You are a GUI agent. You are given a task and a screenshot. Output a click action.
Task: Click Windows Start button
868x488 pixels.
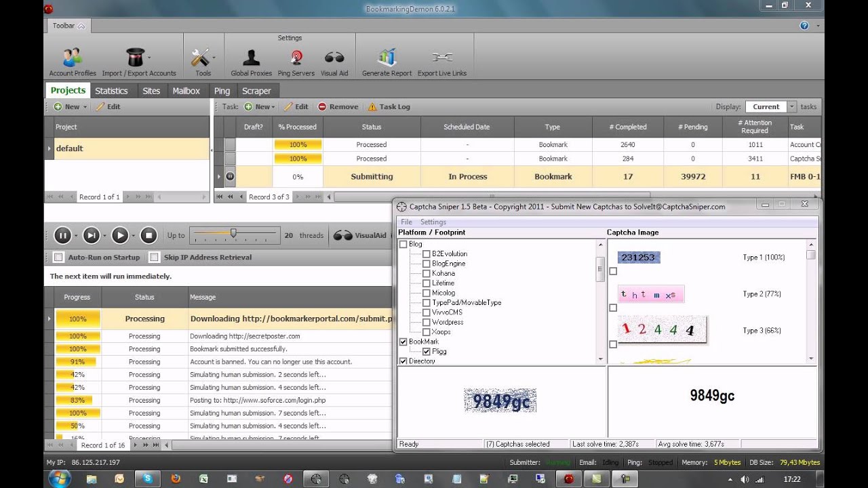click(60, 479)
